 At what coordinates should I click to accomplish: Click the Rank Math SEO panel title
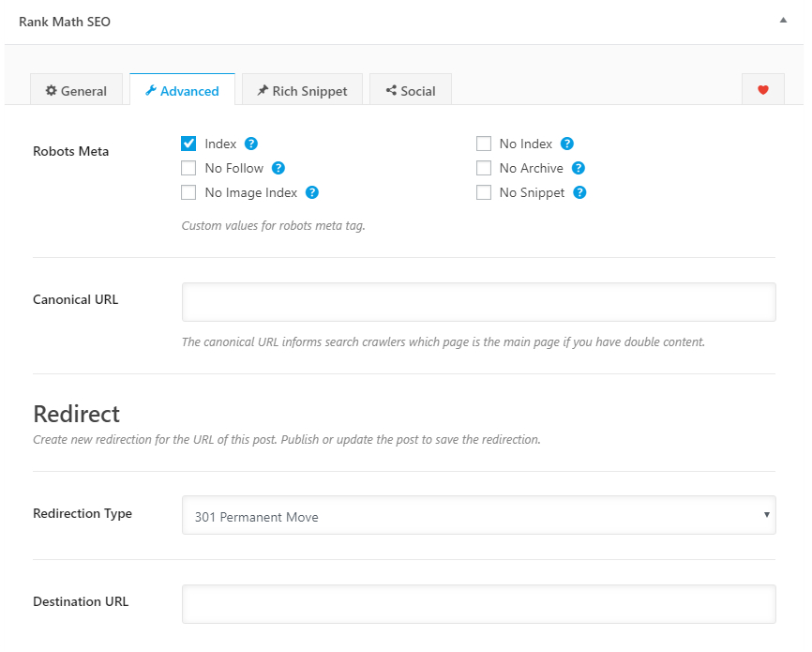(65, 22)
